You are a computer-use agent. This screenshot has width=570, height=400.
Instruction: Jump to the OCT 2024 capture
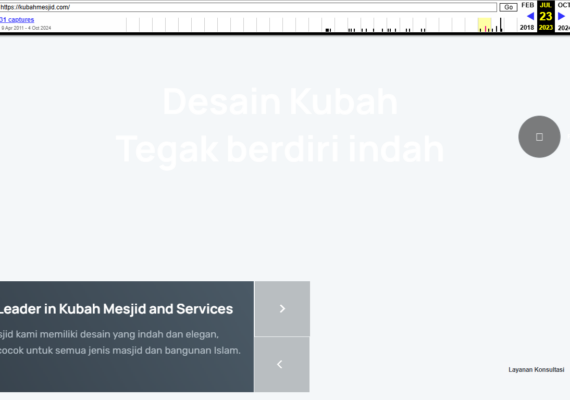563,16
